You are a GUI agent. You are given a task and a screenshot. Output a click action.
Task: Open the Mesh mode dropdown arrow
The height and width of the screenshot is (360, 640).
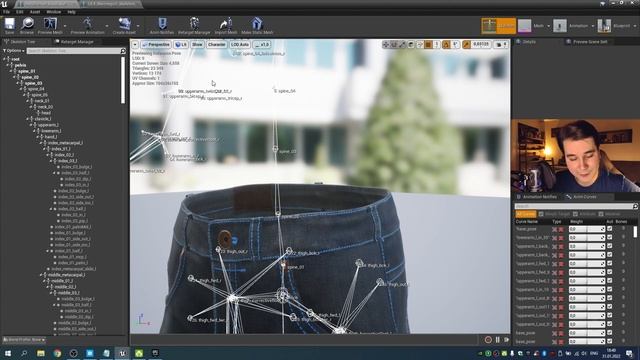click(548, 26)
